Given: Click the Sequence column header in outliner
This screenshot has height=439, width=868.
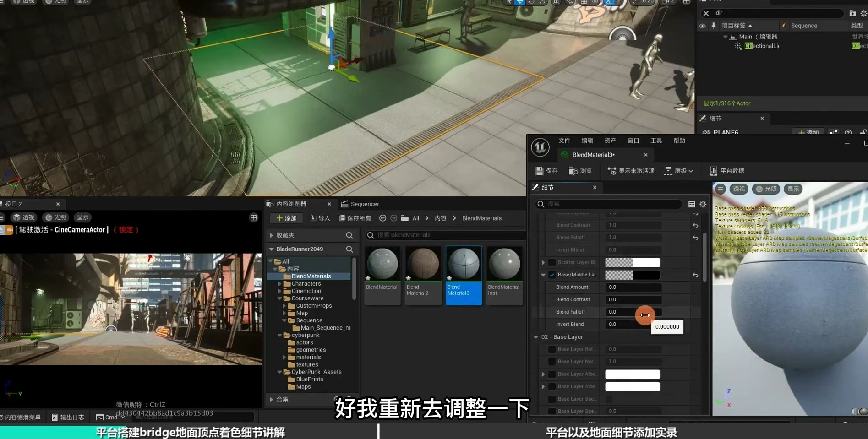Looking at the screenshot, I should pyautogui.click(x=804, y=26).
